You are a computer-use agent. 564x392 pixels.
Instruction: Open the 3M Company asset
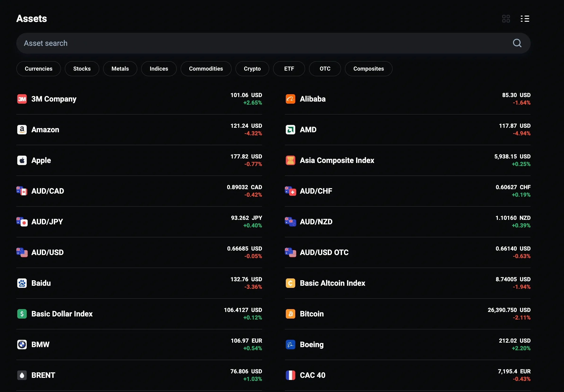click(x=139, y=99)
